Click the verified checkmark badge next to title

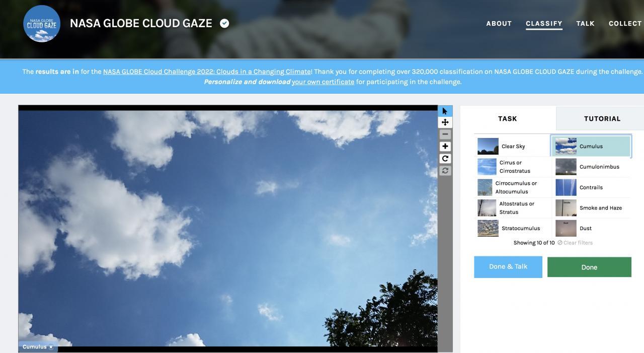pos(224,23)
